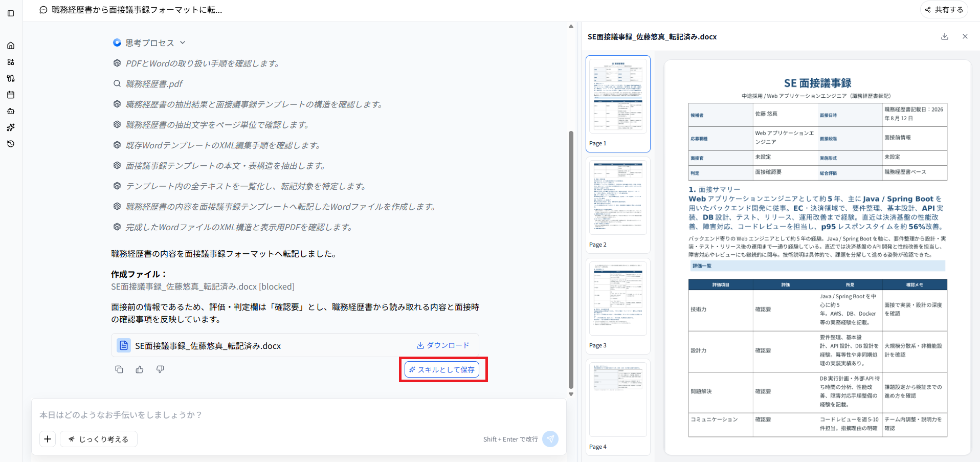Image resolution: width=980 pixels, height=462 pixels.
Task: Open the sparkle skills icon in the sidebar
Action: [11, 127]
